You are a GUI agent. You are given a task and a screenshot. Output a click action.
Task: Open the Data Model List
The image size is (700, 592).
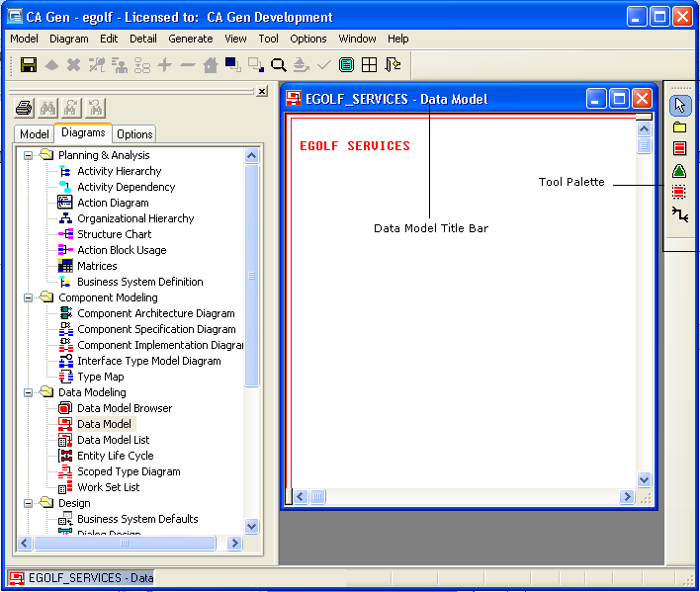tap(114, 441)
